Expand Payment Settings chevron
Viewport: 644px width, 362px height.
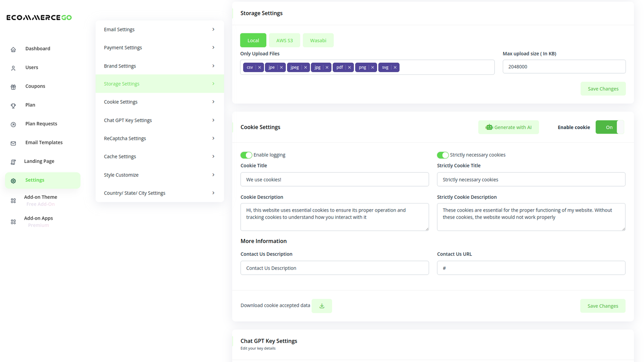[x=213, y=47]
